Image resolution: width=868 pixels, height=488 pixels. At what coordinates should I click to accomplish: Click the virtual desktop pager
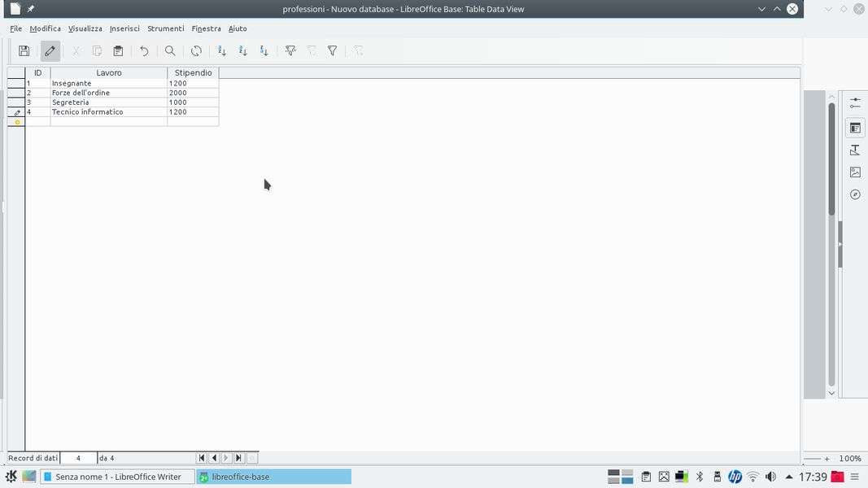tap(620, 477)
